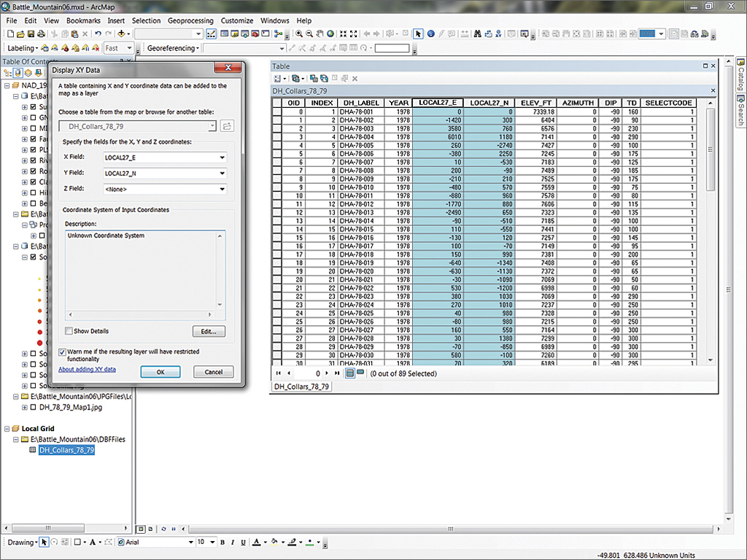Click the Bold button in Drawing toolbar

222,542
